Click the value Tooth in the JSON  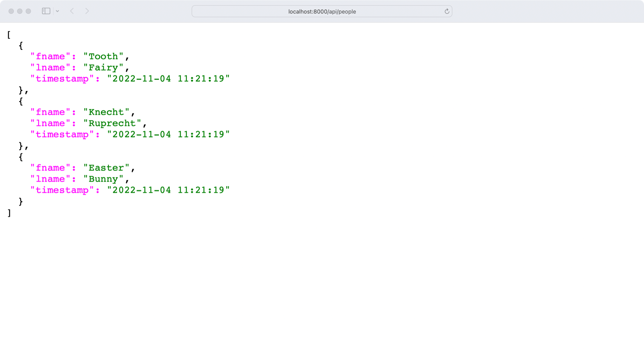104,56
